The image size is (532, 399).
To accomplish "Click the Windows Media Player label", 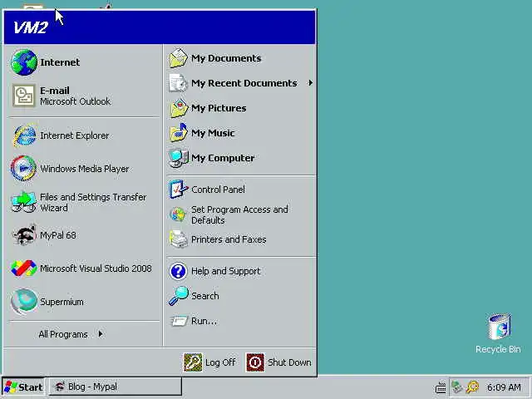I will point(85,169).
